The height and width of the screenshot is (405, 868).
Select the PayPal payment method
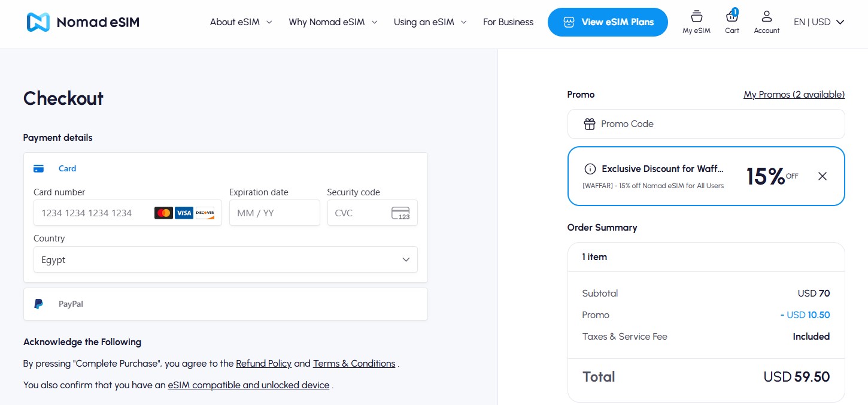click(226, 304)
